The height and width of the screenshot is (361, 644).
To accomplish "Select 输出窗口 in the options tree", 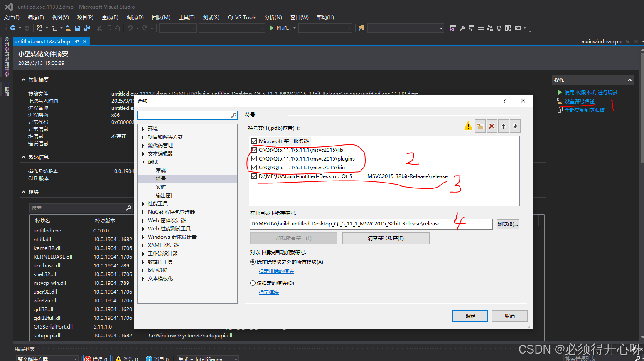I will click(166, 195).
